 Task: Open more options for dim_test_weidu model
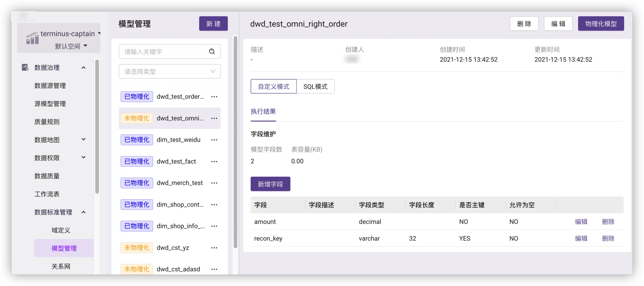click(214, 140)
